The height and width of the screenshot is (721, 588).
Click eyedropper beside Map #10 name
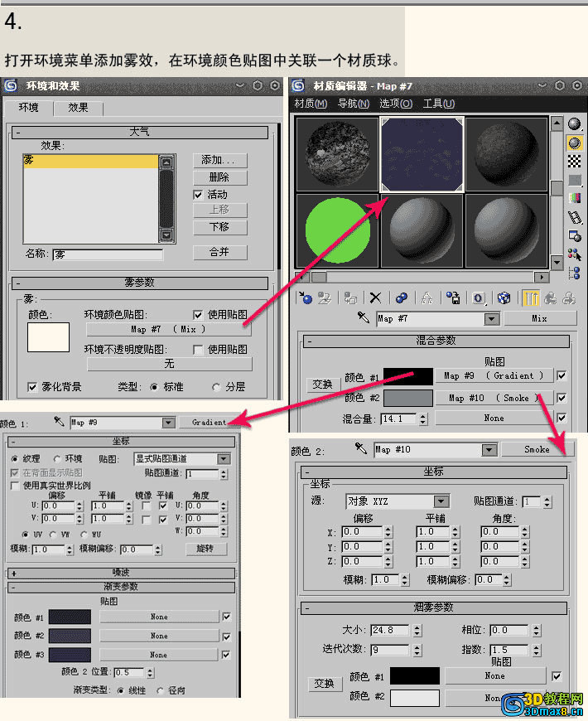coord(361,448)
